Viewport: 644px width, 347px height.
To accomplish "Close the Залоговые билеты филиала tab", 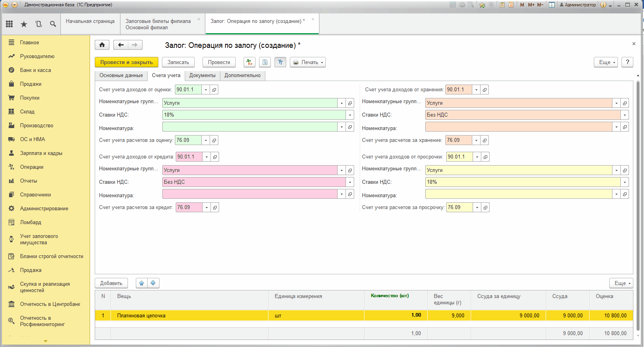I will (199, 19).
